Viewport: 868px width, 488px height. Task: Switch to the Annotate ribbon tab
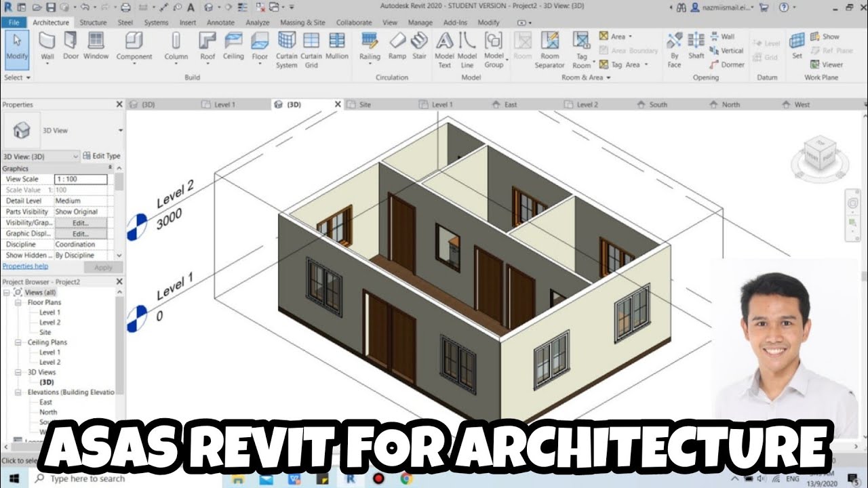click(x=220, y=22)
